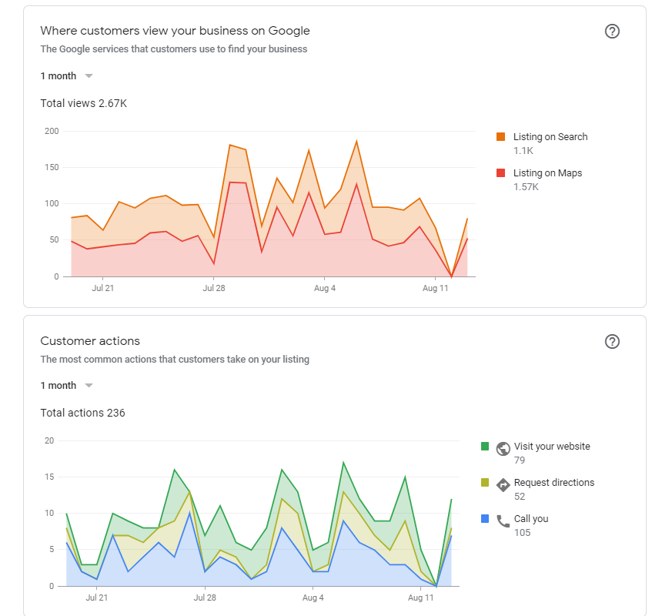Click the phone icon beside Call you
Viewport: 672px width, 616px height.
coord(503,521)
